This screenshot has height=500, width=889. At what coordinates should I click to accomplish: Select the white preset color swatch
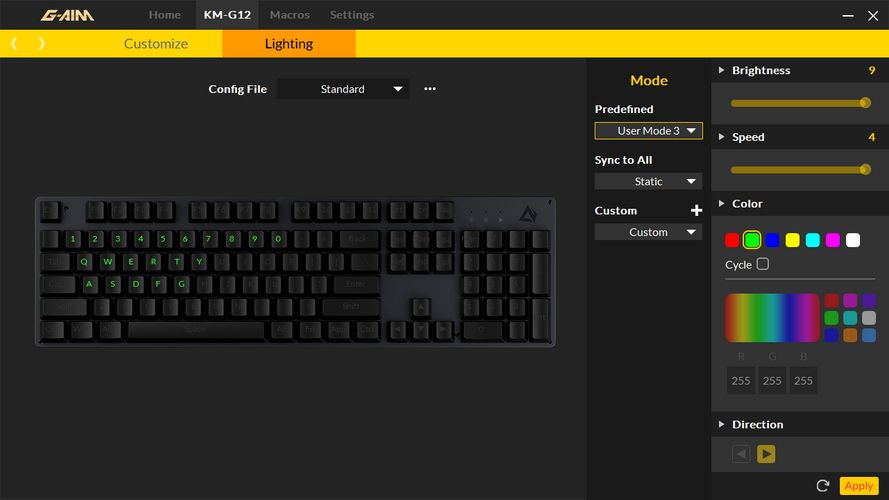[853, 240]
